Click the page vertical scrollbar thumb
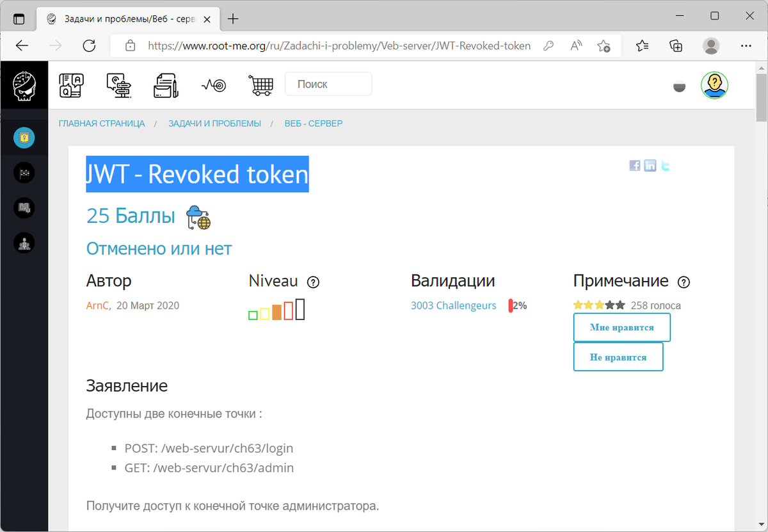Viewport: 768px width, 532px height. 762,98
